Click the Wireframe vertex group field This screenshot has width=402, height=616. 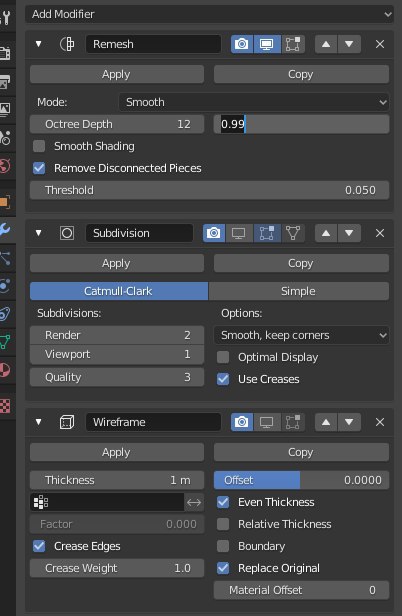point(107,502)
